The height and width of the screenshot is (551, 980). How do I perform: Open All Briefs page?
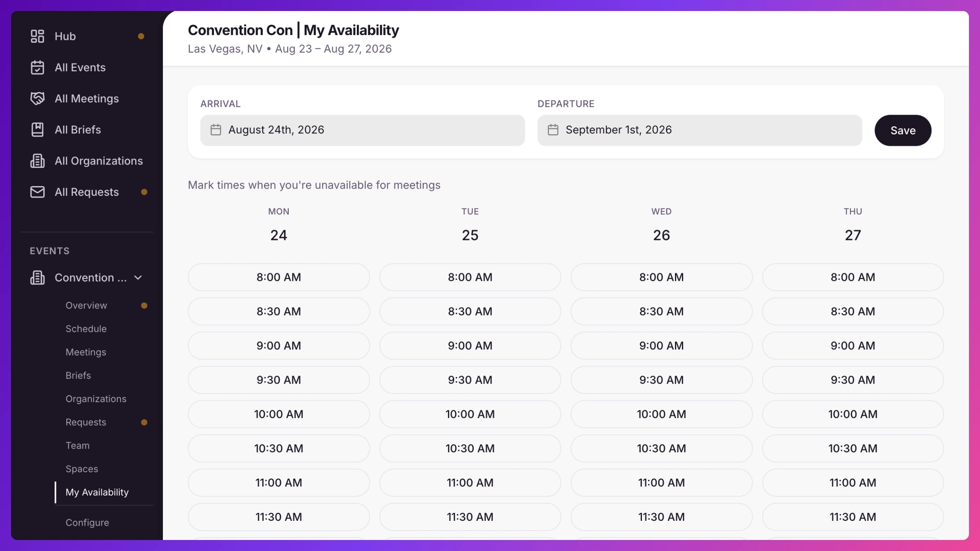(x=78, y=129)
